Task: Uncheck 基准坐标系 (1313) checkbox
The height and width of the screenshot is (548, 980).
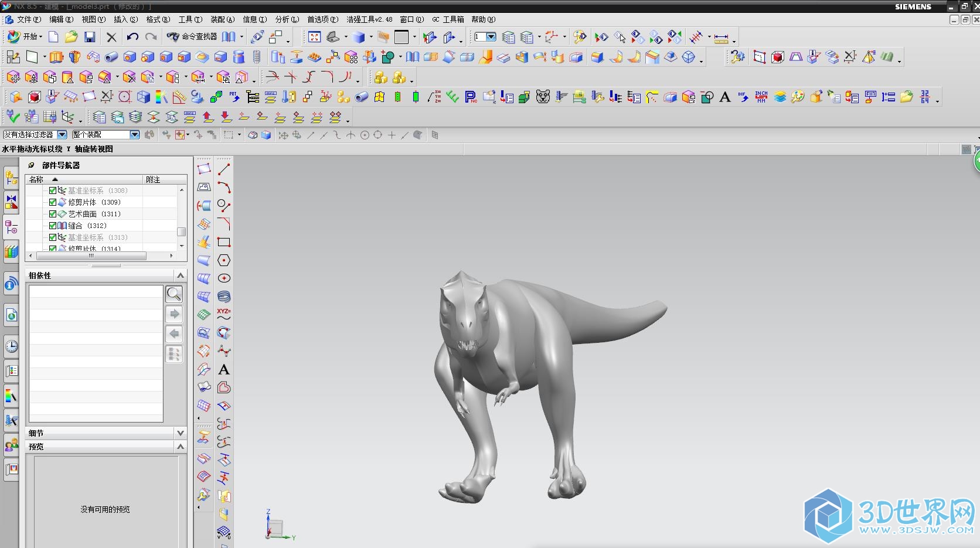Action: pos(53,237)
